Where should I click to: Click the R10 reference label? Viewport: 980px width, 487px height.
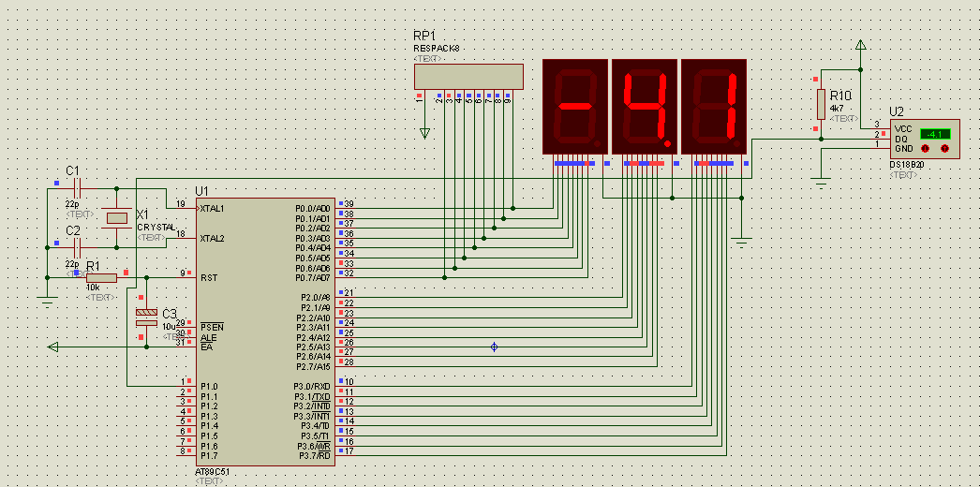[840, 96]
